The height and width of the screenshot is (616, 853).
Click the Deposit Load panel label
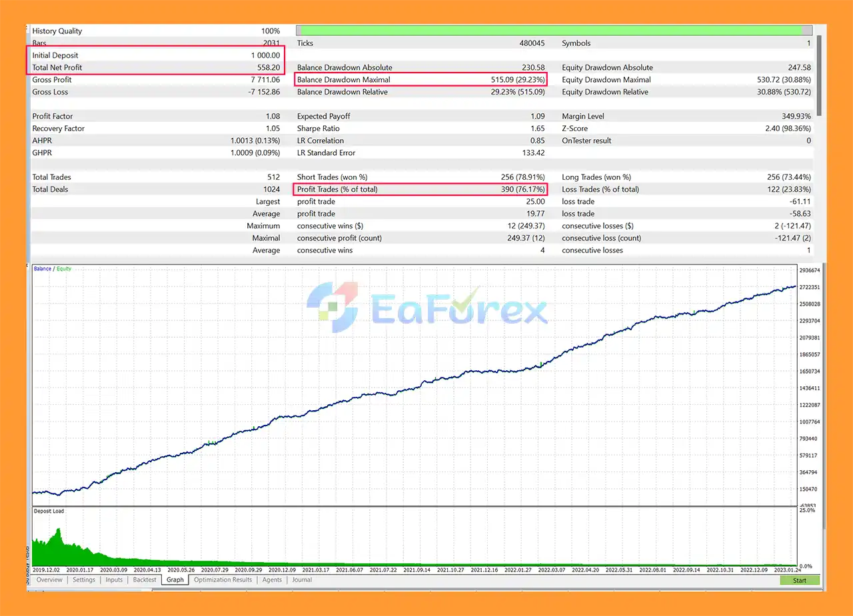(x=49, y=511)
